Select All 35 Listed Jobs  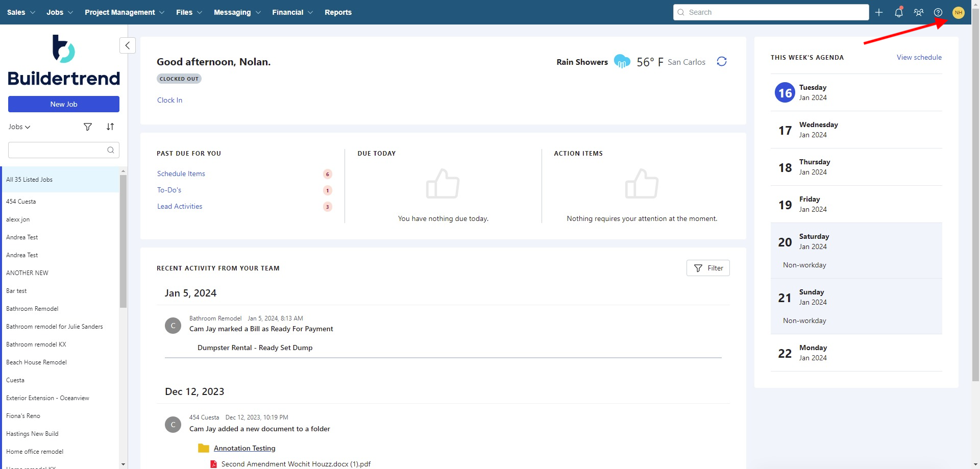pyautogui.click(x=60, y=180)
